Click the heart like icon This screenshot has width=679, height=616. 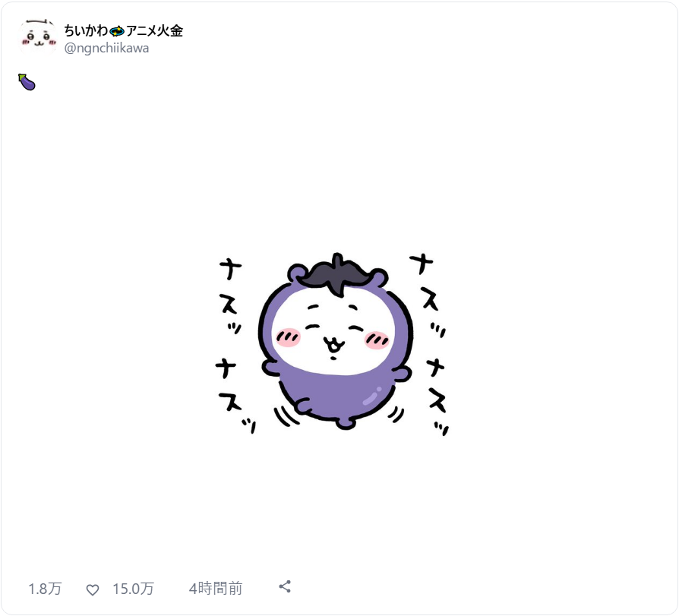pyautogui.click(x=92, y=589)
